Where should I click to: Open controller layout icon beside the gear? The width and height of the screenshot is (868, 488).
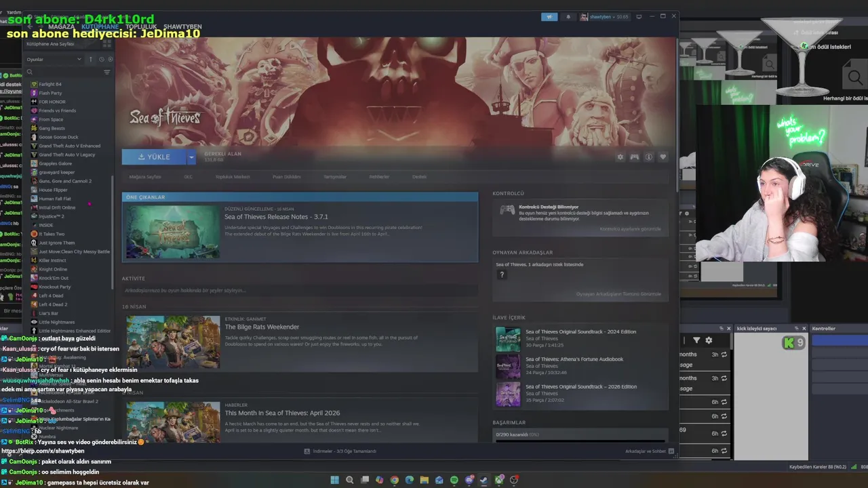click(x=634, y=157)
